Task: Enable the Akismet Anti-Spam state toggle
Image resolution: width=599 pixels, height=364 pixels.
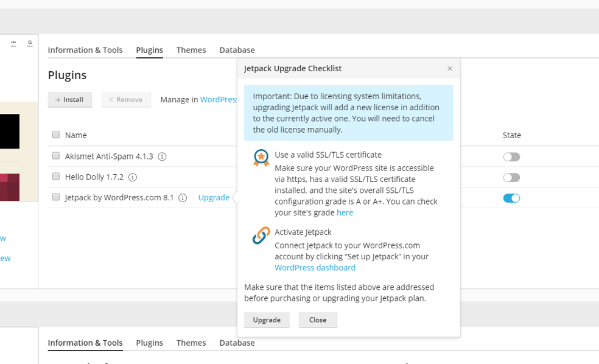Action: tap(511, 157)
